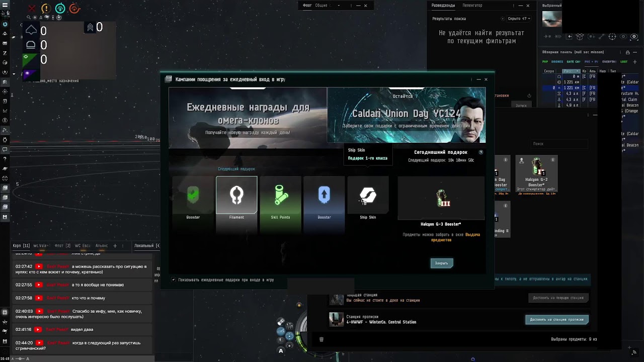Switch to the Корп [11] chat tab

(21, 246)
